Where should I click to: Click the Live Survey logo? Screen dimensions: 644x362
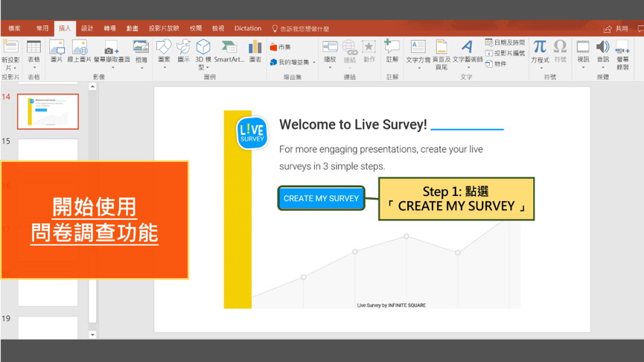pos(252,133)
